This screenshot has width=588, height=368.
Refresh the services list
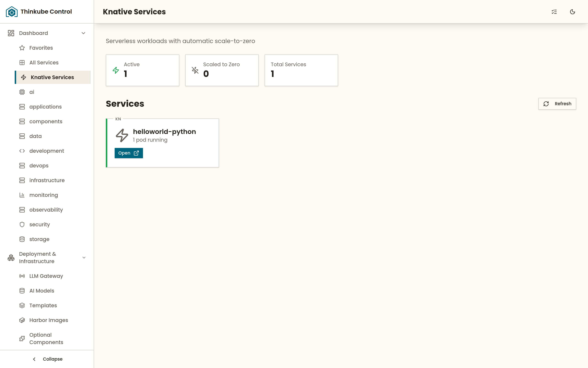pos(557,104)
